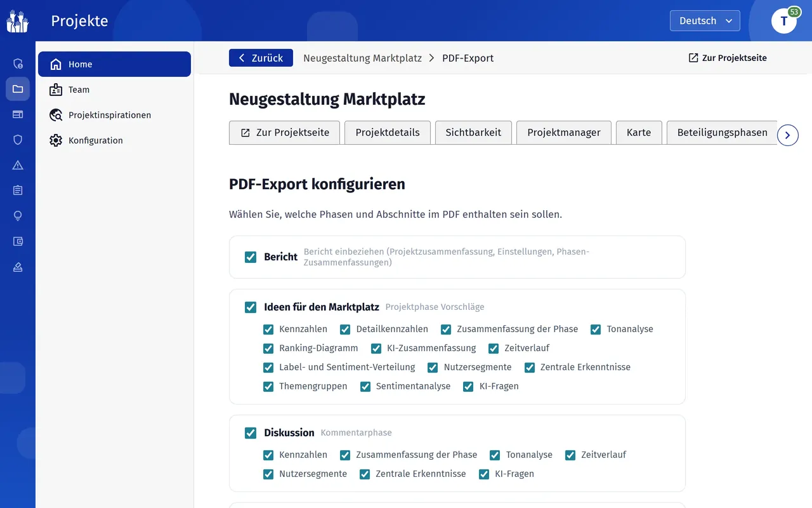Click the external-link icon in the breadcrumb bar
The height and width of the screenshot is (508, 812).
click(x=693, y=58)
